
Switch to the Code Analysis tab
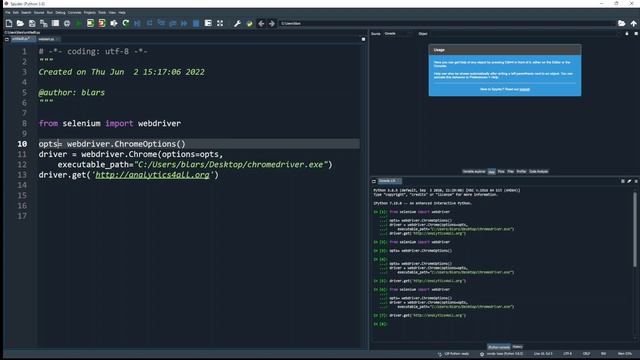[x=538, y=171]
